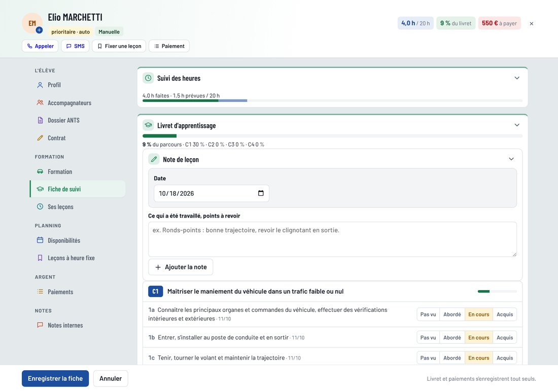Screen dimensions: 558x392
Task: Click the Date input field
Action: [212, 193]
